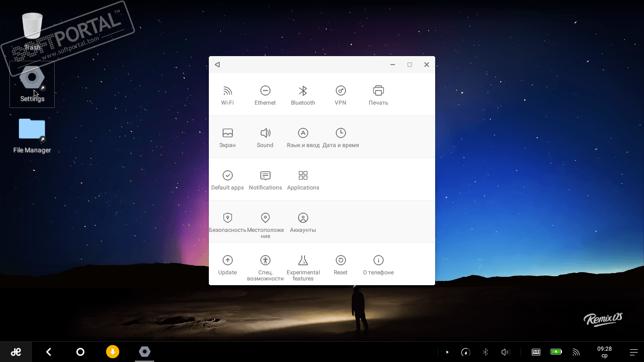Open Notifications settings

[x=265, y=180]
